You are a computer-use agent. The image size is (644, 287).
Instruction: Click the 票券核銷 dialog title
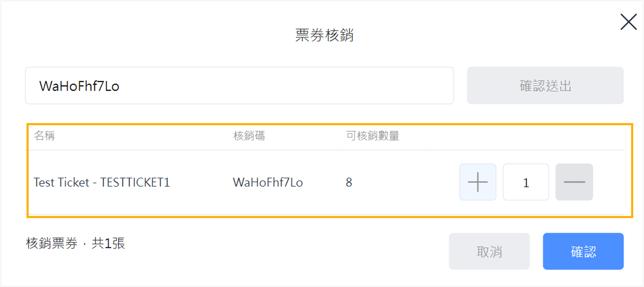[x=324, y=36]
